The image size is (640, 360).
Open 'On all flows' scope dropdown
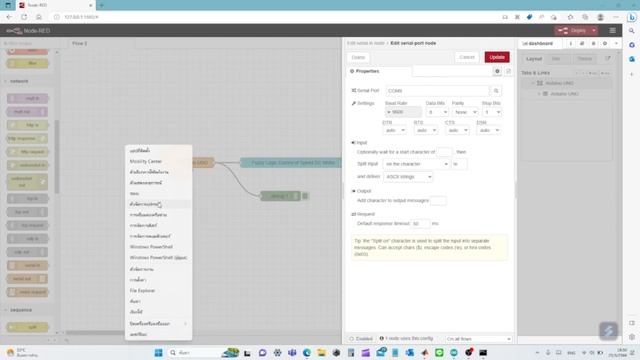pyautogui.click(x=478, y=339)
